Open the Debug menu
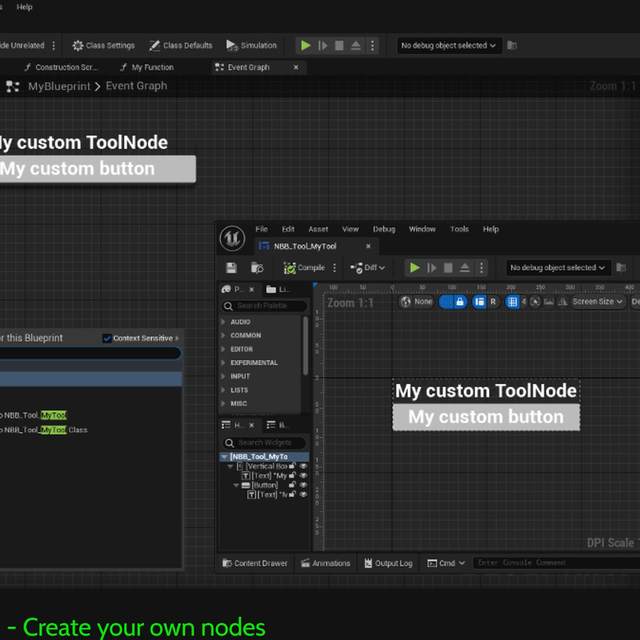The image size is (640, 640). coord(384,229)
